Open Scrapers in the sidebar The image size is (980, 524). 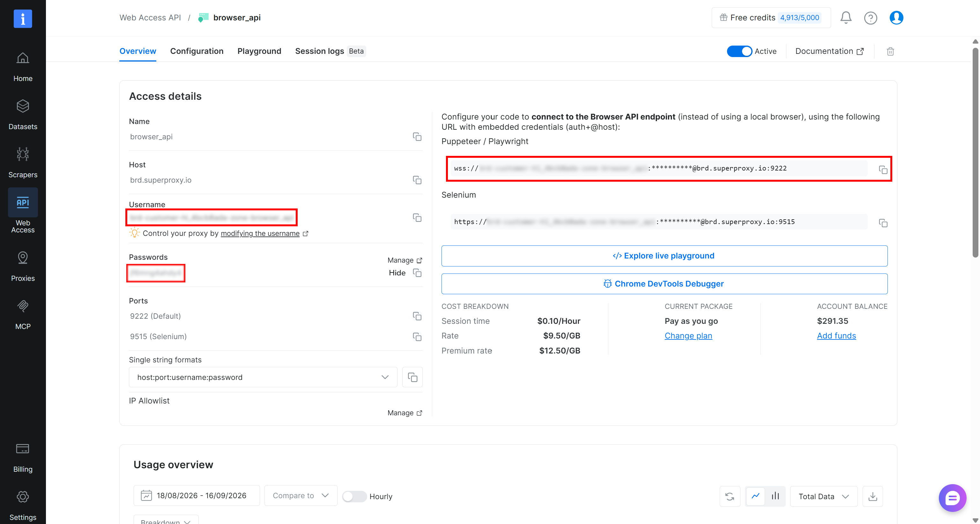[23, 163]
